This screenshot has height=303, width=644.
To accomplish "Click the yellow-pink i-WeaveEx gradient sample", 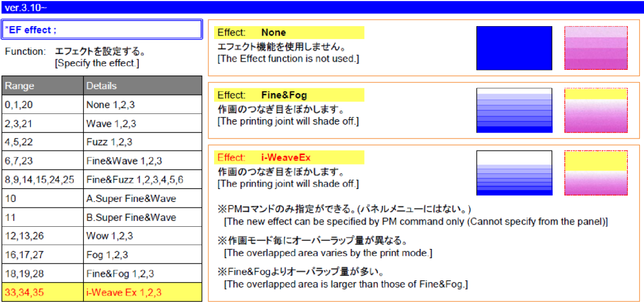I will click(x=596, y=173).
